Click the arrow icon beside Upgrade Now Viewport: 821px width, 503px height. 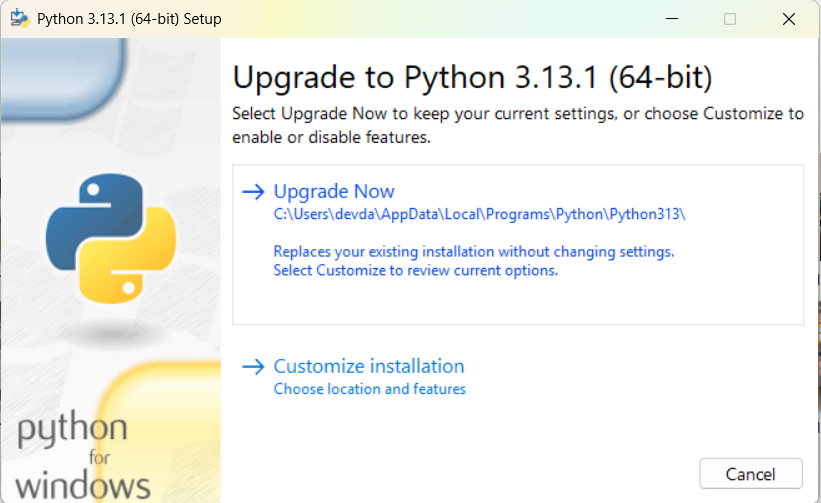point(253,192)
